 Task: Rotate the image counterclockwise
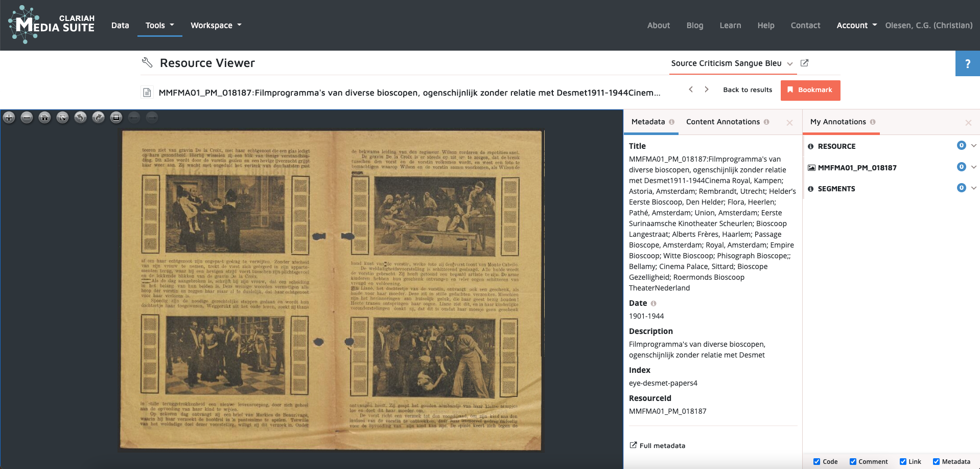tap(80, 118)
